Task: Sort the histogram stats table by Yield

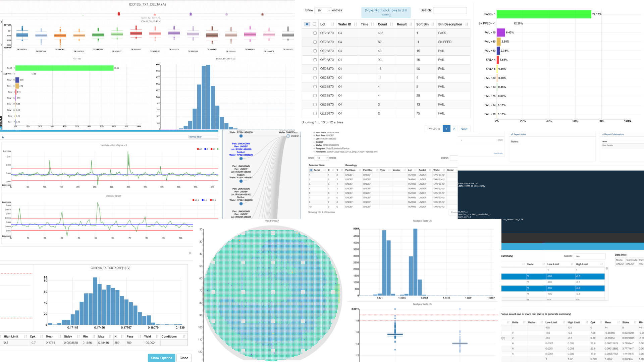Action: point(151,336)
